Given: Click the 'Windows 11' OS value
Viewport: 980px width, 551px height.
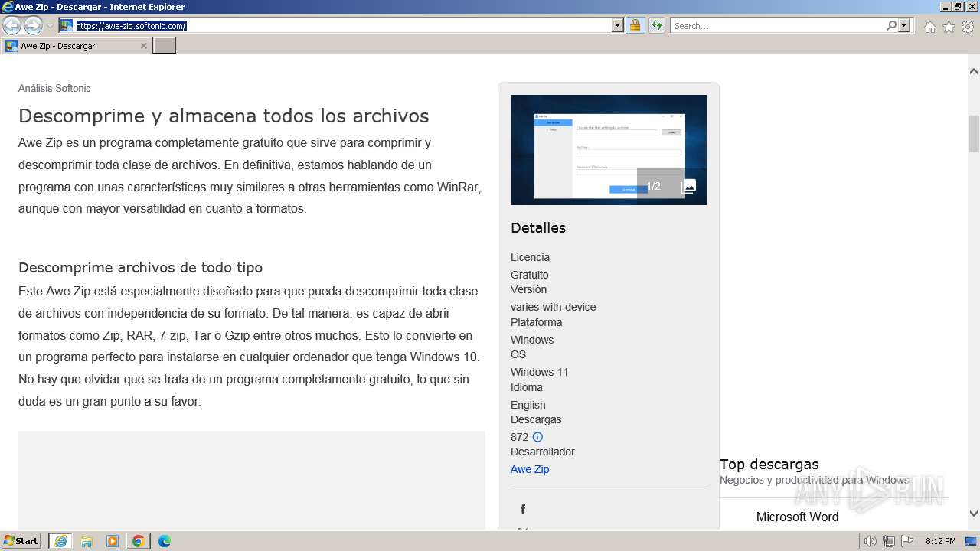Looking at the screenshot, I should [x=540, y=372].
